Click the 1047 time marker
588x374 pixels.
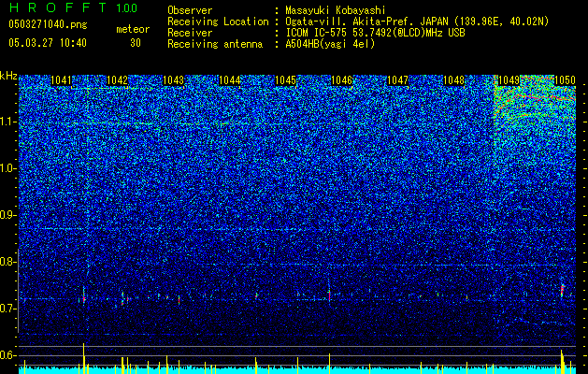tap(397, 80)
